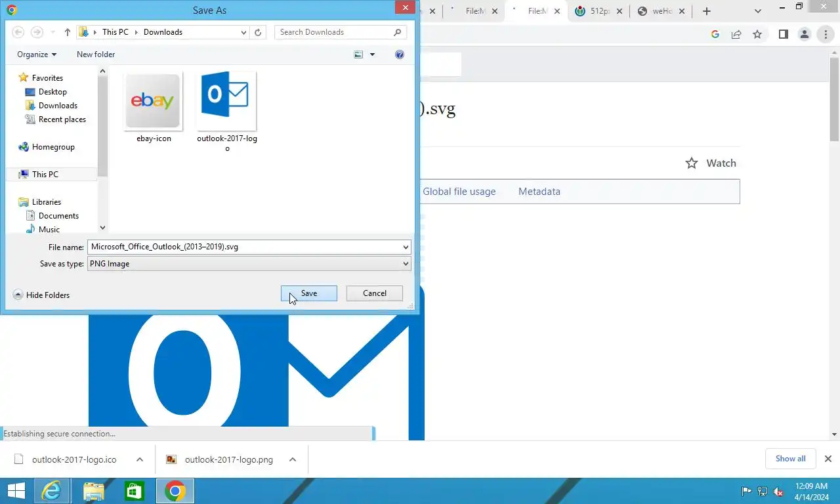Show all downloads

point(790,459)
